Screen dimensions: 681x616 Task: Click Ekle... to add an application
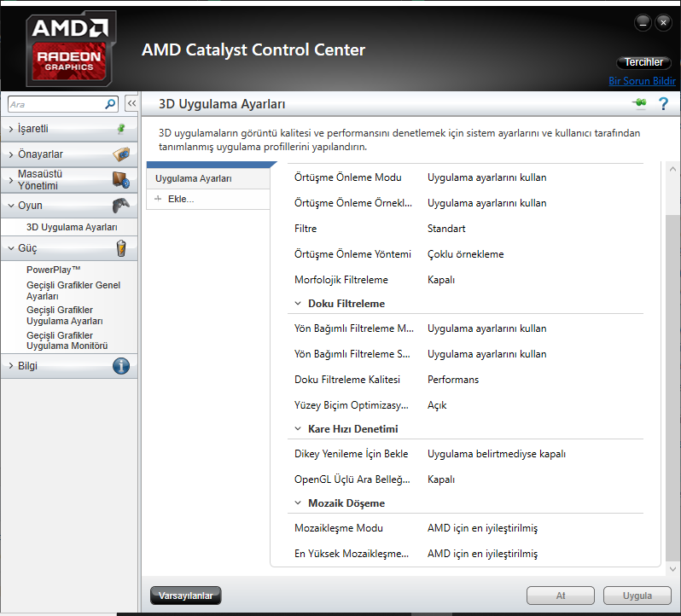tap(181, 199)
